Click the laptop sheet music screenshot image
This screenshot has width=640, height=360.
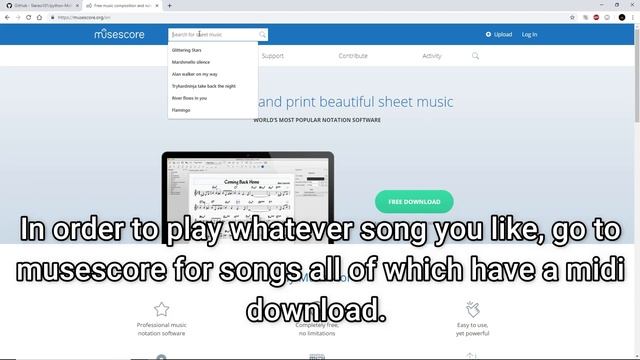pyautogui.click(x=248, y=198)
